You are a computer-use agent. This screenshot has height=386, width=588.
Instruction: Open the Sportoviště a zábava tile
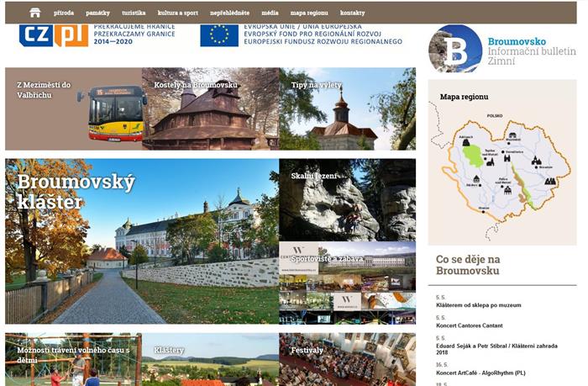(x=348, y=283)
